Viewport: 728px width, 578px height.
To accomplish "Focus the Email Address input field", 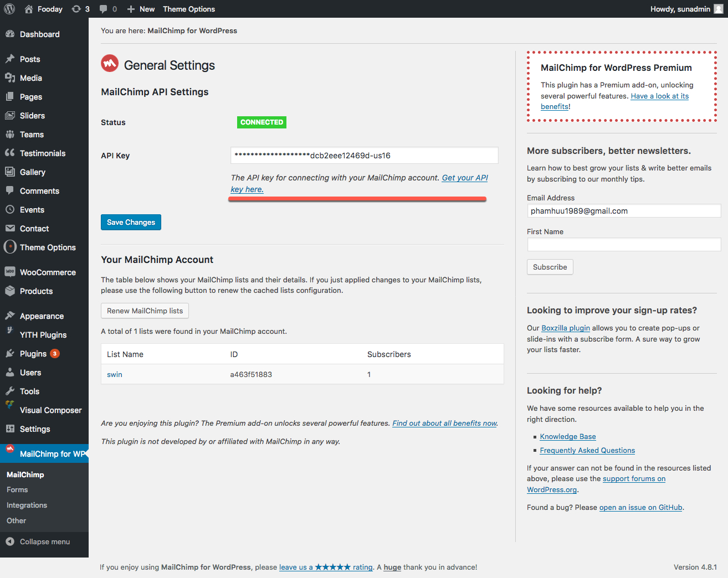I will point(624,211).
